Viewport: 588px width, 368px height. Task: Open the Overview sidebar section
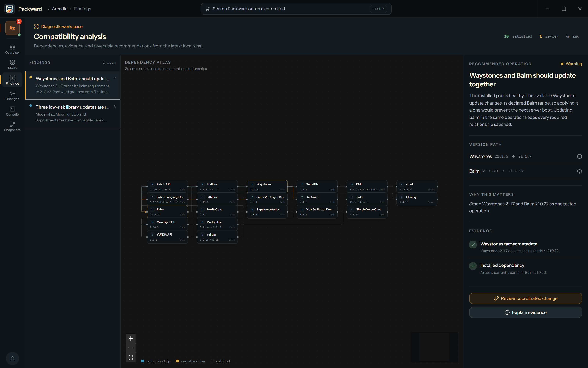pyautogui.click(x=12, y=49)
